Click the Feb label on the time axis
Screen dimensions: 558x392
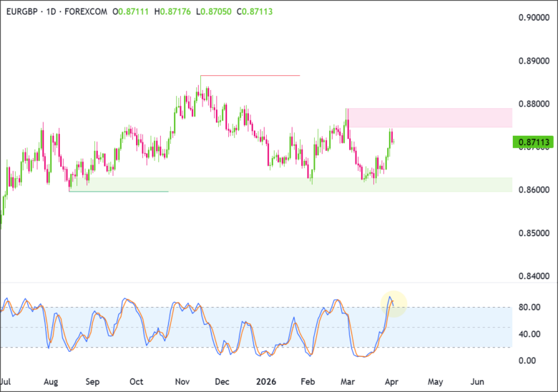[x=308, y=382]
